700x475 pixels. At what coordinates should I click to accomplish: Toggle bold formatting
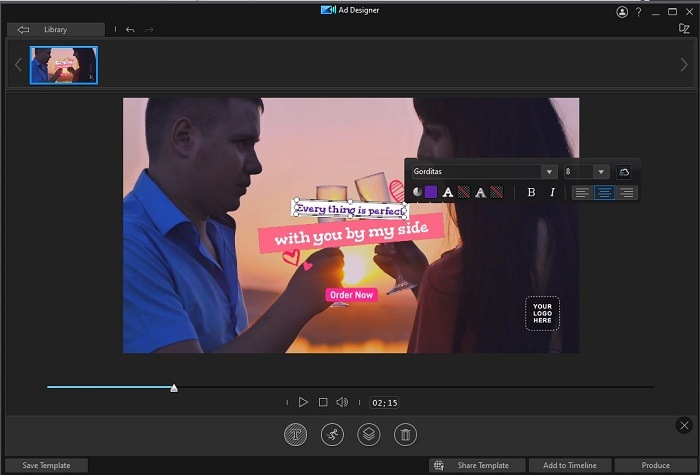(x=531, y=192)
